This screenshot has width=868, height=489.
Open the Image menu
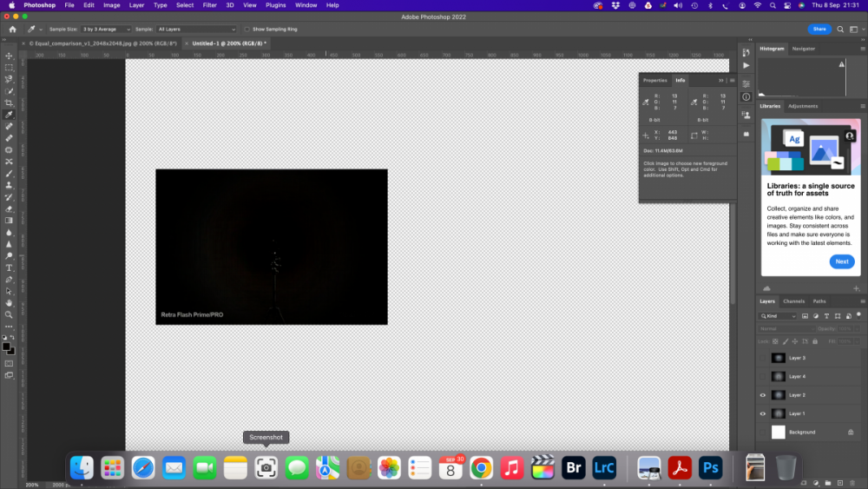click(111, 5)
